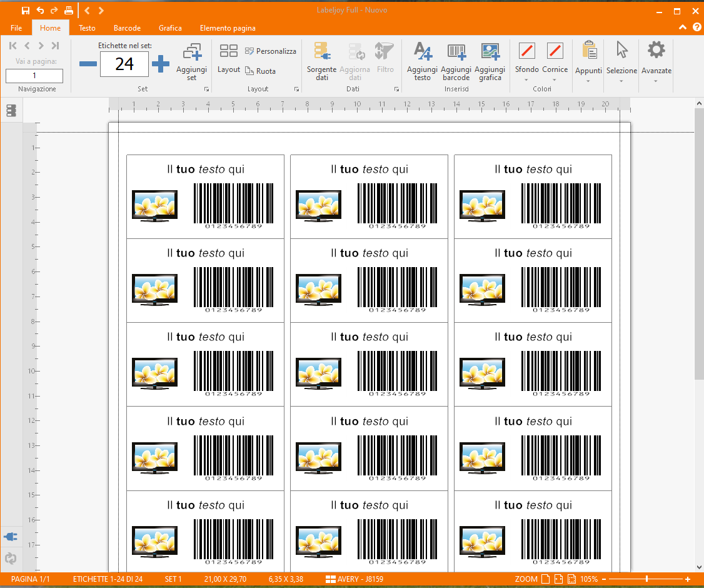
Task: Click the Sfondo color swatch
Action: click(x=526, y=51)
